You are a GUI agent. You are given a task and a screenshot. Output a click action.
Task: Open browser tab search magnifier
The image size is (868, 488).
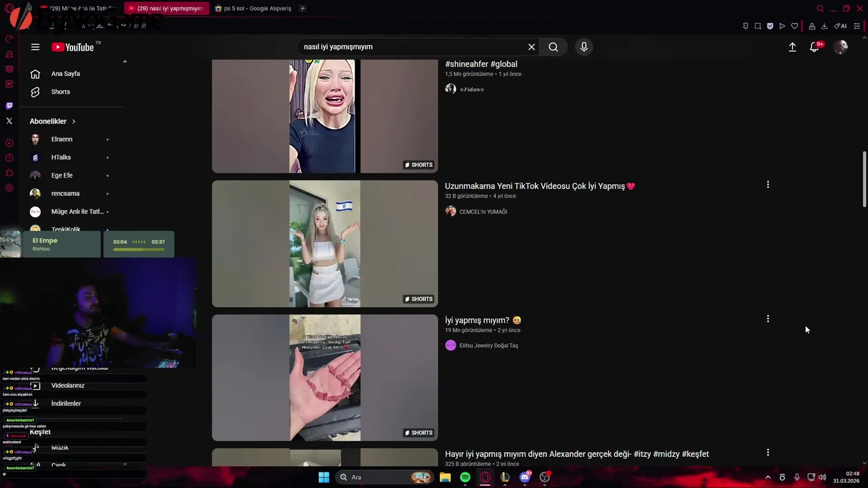[820, 8]
